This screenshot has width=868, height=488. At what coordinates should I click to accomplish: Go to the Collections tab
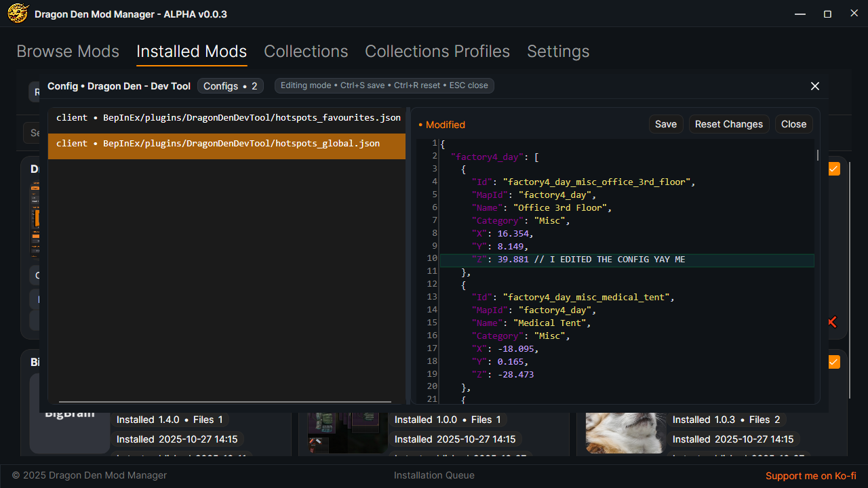pos(306,52)
